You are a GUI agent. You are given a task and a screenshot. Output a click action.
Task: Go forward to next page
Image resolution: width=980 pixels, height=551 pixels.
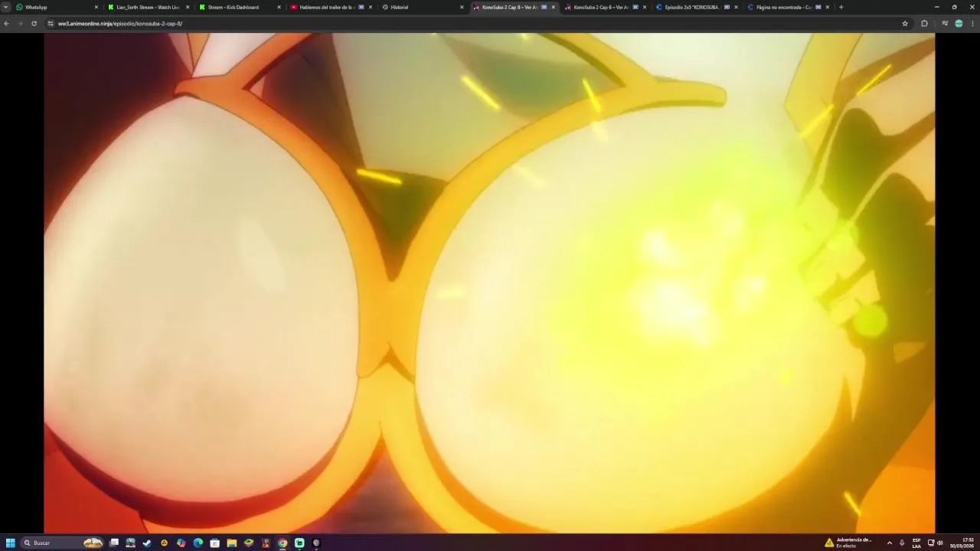coord(20,24)
